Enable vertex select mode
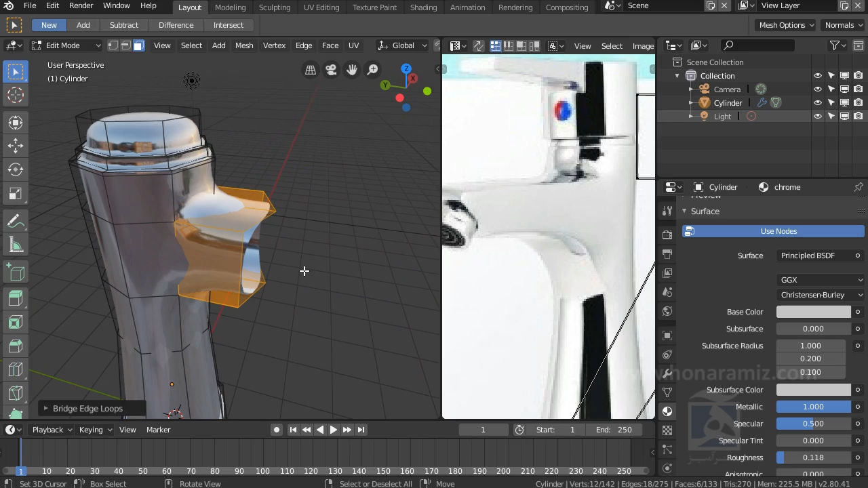868x488 pixels. [x=113, y=45]
